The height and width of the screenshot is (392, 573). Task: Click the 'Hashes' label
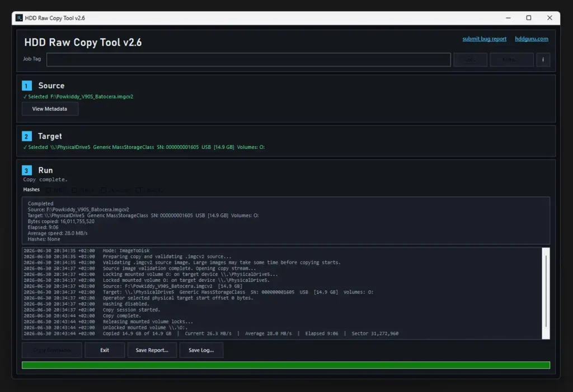coord(31,190)
